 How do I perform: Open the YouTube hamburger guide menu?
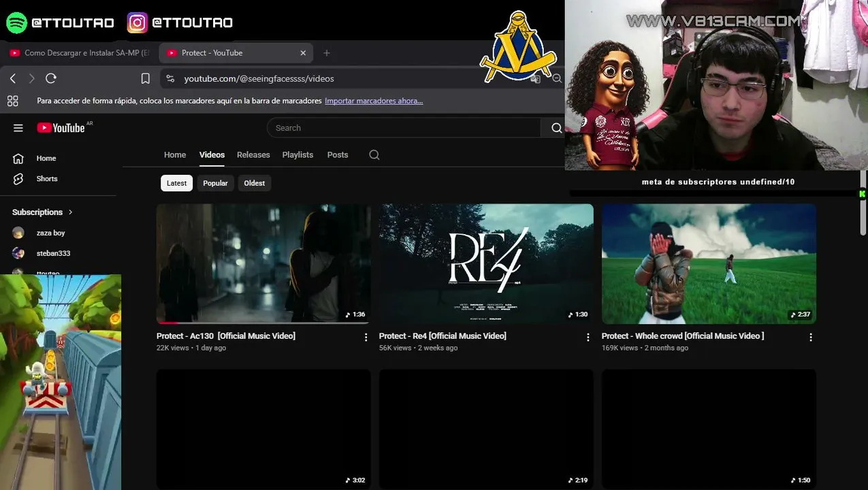pos(18,128)
